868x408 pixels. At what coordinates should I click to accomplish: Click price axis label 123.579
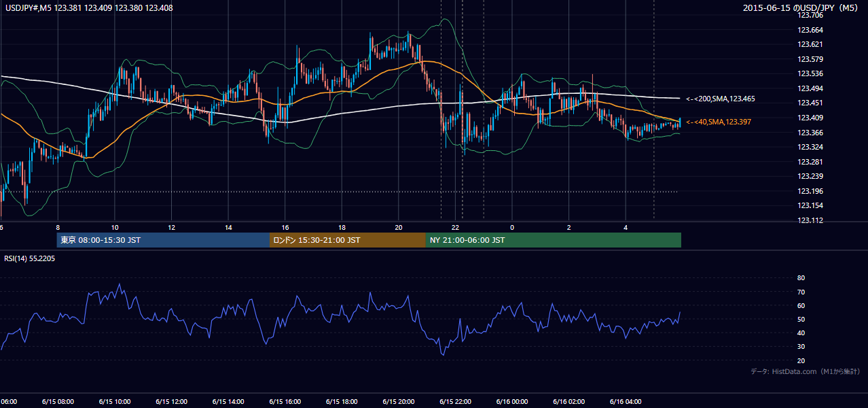coord(810,59)
